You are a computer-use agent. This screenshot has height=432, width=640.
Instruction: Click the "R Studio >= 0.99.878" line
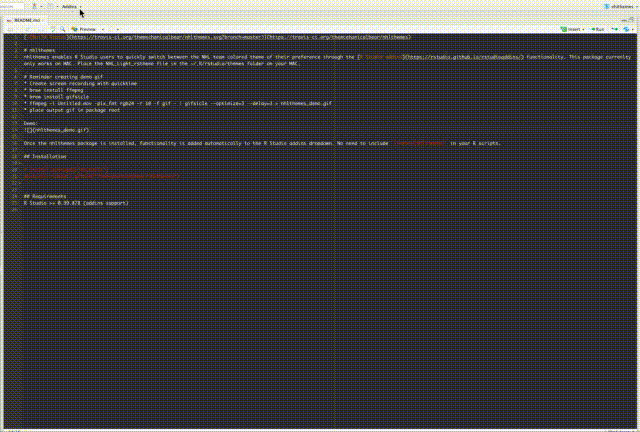(76, 203)
